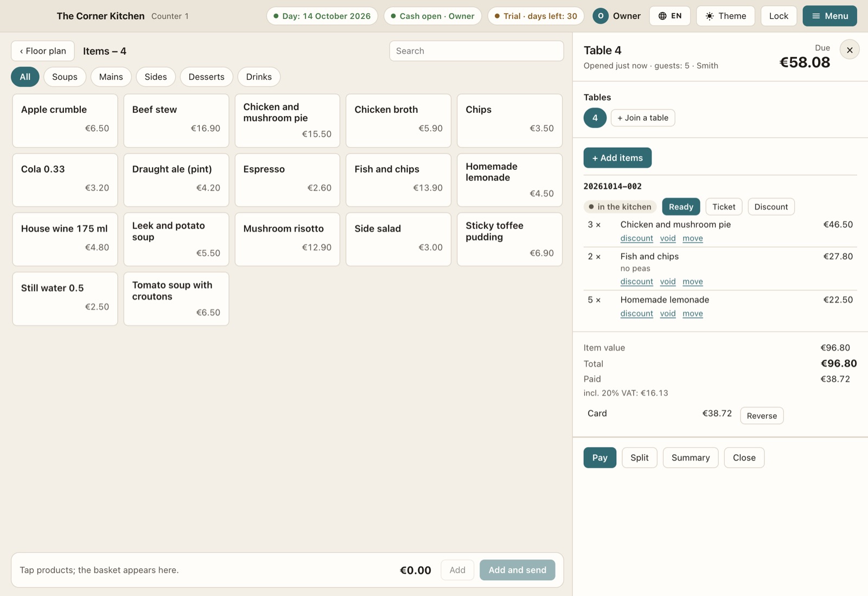Filter by Soups category
The image size is (868, 596).
coord(65,77)
